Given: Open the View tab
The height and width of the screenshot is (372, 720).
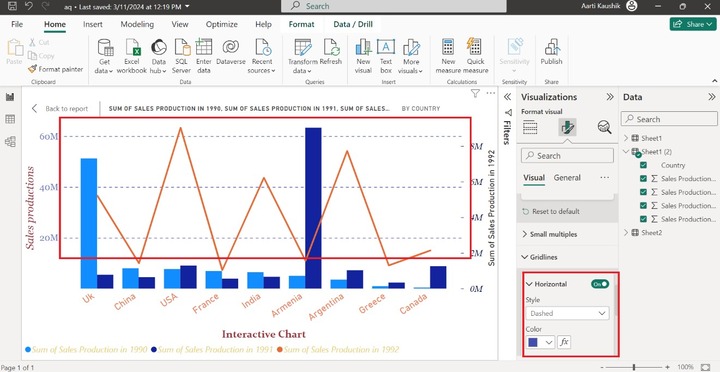Looking at the screenshot, I should point(180,24).
